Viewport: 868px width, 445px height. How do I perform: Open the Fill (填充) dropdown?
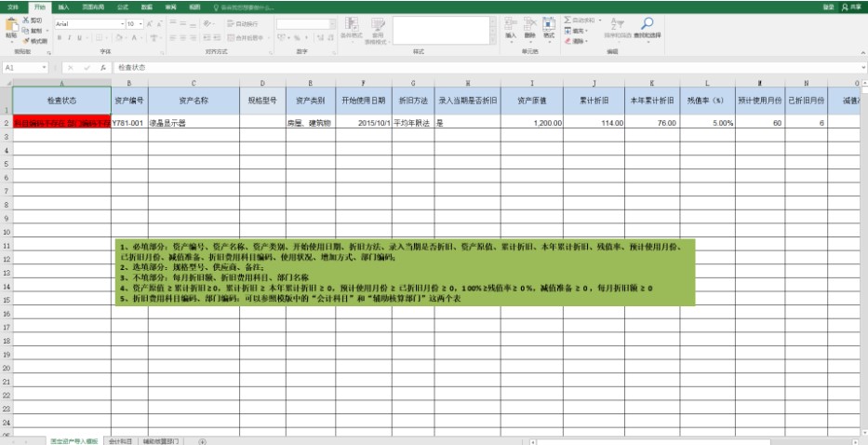(x=576, y=31)
